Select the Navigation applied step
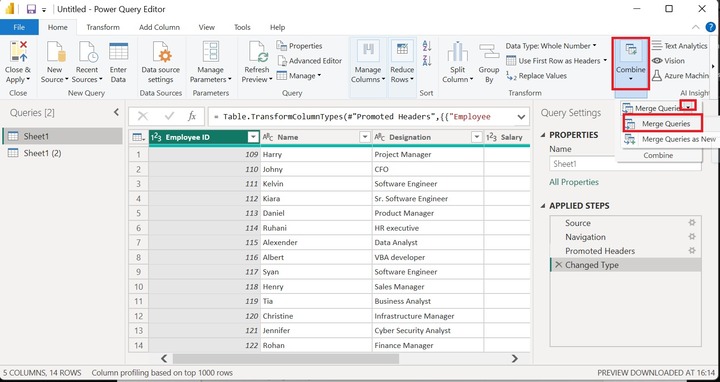The width and height of the screenshot is (720, 382). pos(625,237)
